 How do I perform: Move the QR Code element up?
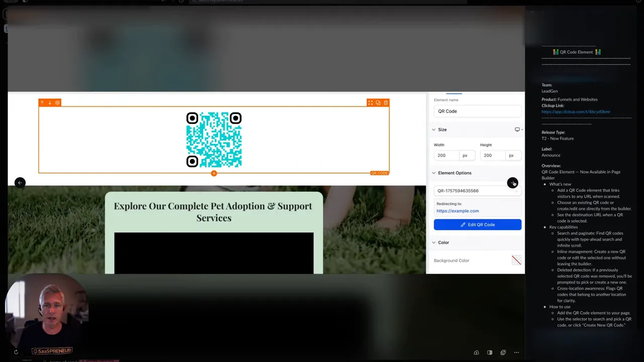pyautogui.click(x=42, y=103)
